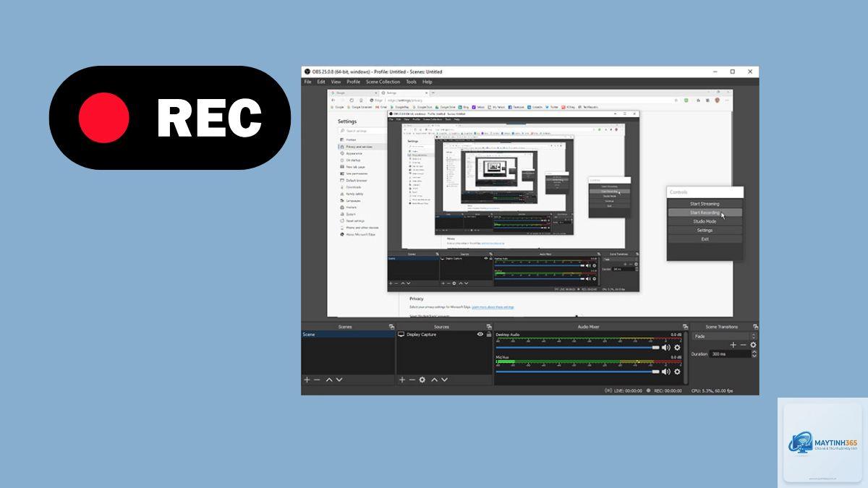Open source properties gear in Sources panel
This screenshot has width=868, height=488.
point(422,380)
